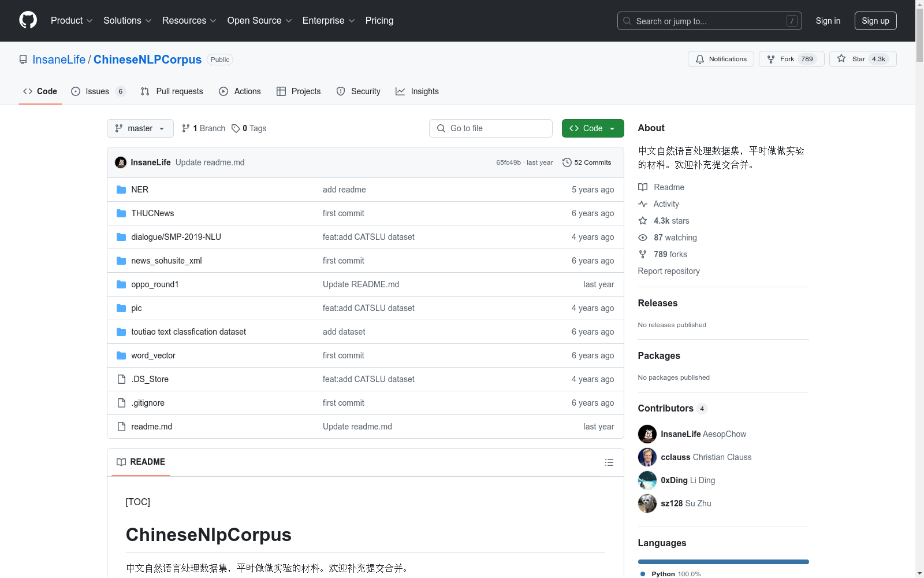The height and width of the screenshot is (578, 924).
Task: Click the Readme book icon in About
Action: 643,187
